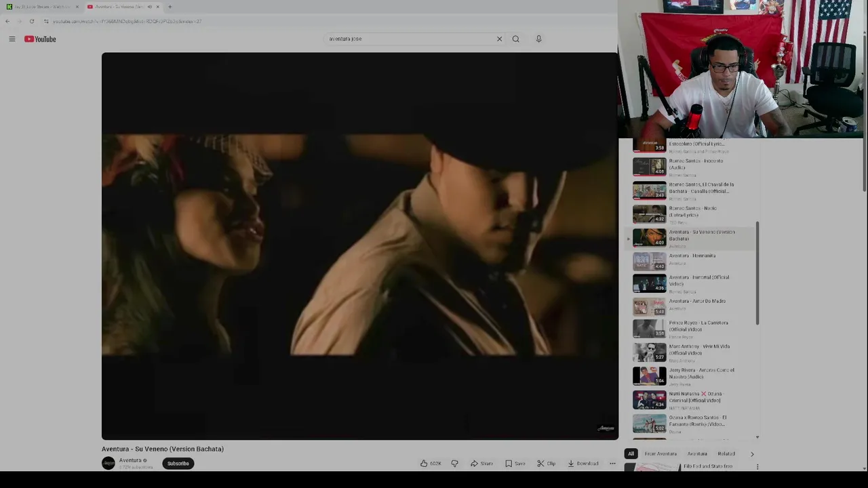
Task: Share the video
Action: point(481,464)
